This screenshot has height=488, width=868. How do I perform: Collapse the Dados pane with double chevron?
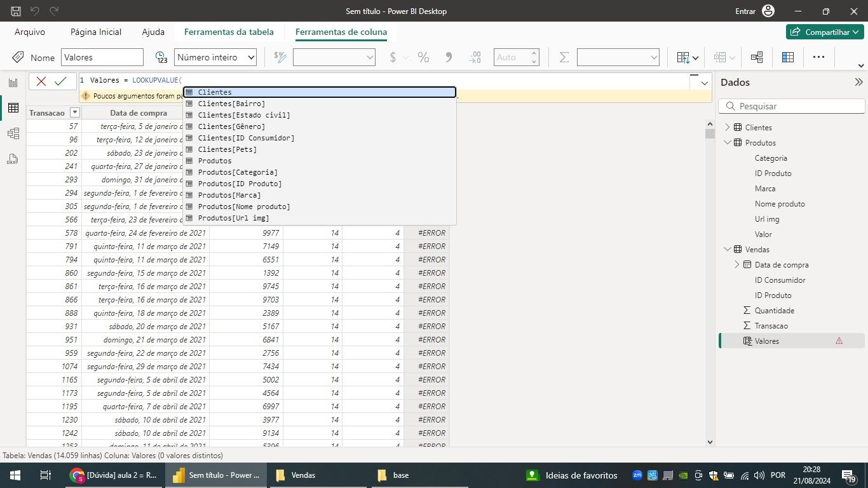(x=858, y=82)
